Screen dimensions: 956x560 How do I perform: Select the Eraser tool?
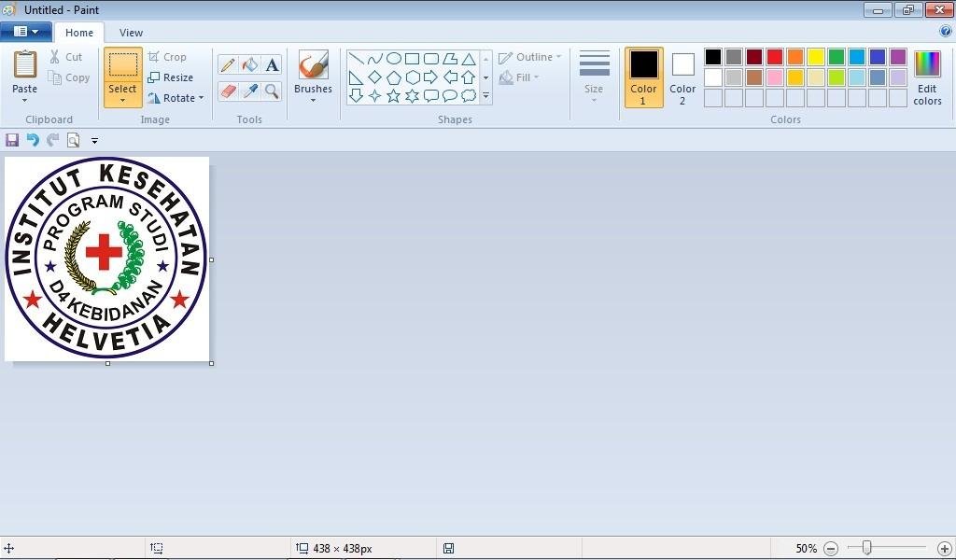point(228,91)
